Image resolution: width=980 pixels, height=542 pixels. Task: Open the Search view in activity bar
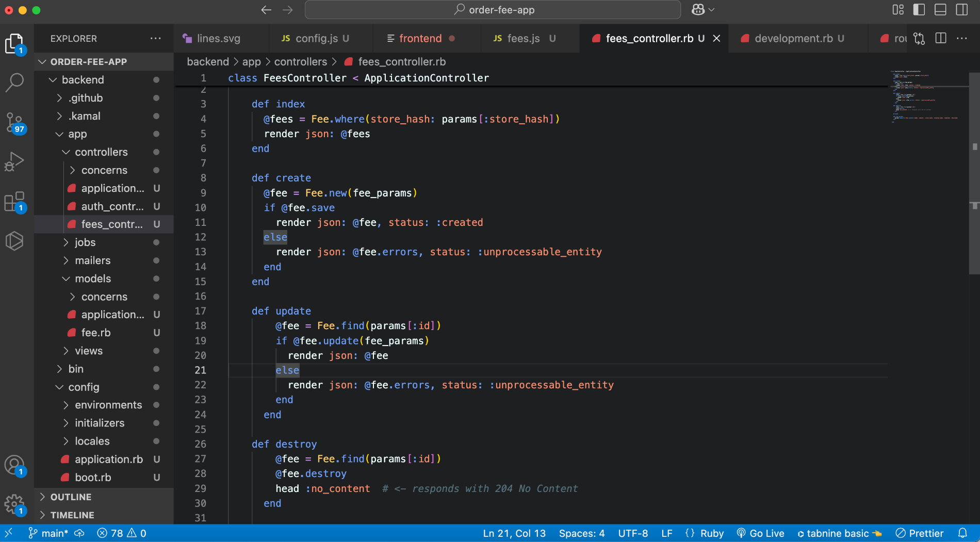point(14,82)
